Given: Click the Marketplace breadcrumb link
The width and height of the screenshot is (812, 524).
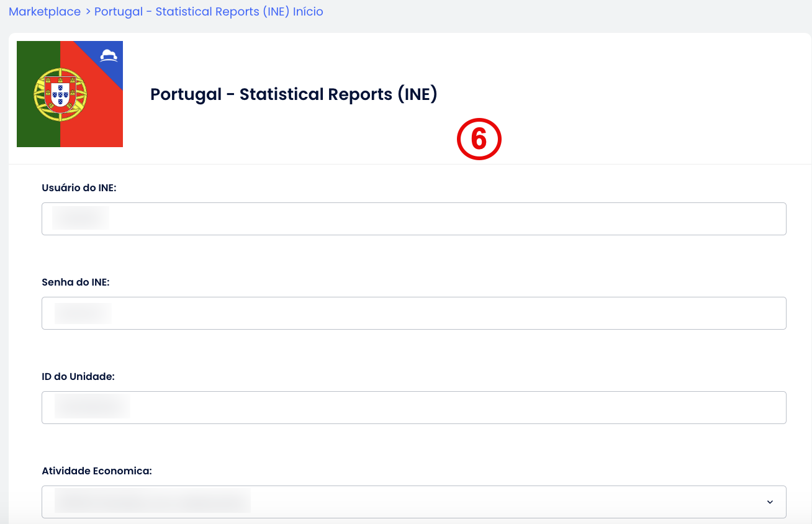Looking at the screenshot, I should tap(45, 12).
